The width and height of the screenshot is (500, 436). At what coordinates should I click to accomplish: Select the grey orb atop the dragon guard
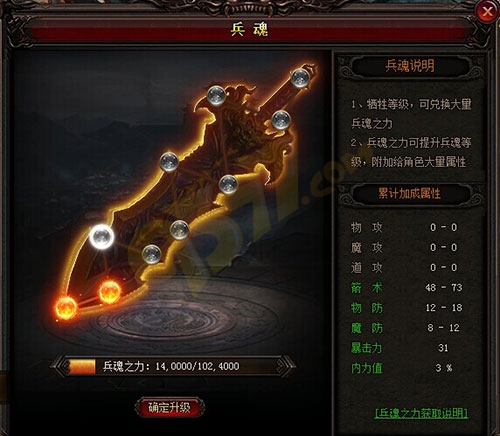pyautogui.click(x=217, y=95)
